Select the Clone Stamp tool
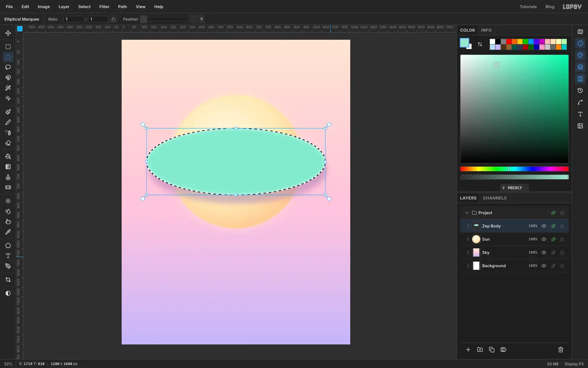The height and width of the screenshot is (368, 588). [8, 177]
